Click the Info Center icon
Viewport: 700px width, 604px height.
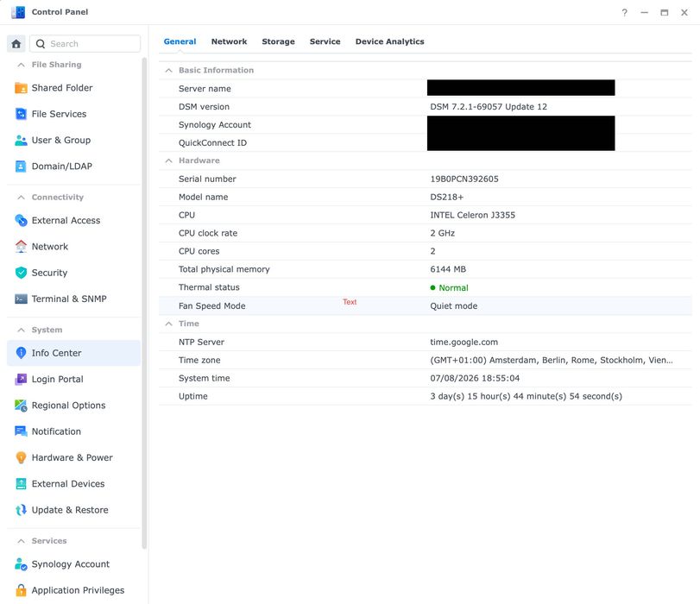click(x=21, y=353)
